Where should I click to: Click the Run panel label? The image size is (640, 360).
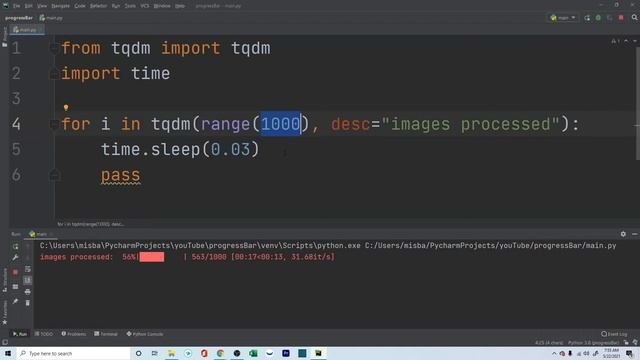(x=16, y=234)
